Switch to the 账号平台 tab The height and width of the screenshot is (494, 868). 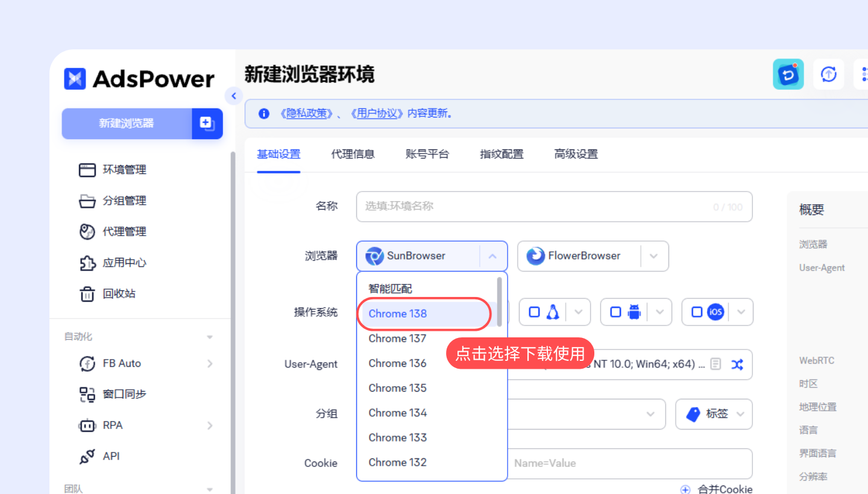pos(427,154)
